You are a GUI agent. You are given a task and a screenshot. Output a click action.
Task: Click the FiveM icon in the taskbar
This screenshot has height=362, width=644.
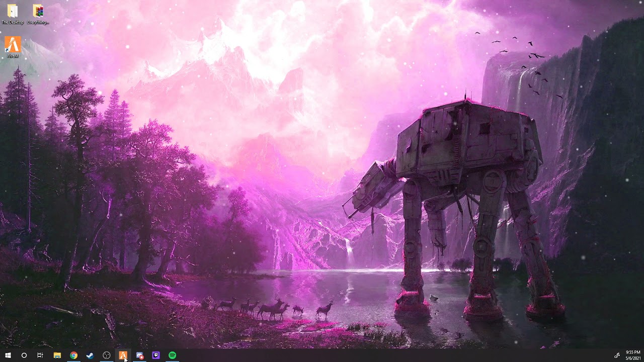(123, 355)
